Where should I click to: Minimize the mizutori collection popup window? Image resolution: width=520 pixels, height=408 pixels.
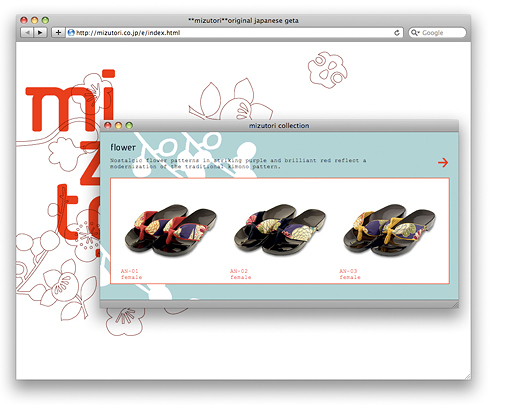coord(118,125)
